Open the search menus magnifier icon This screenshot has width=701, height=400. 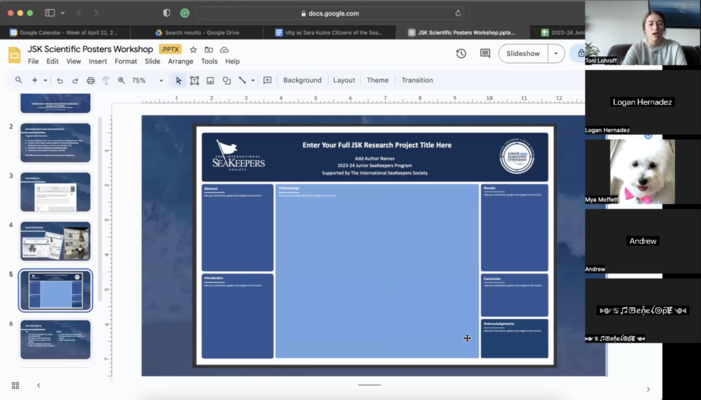[x=18, y=80]
